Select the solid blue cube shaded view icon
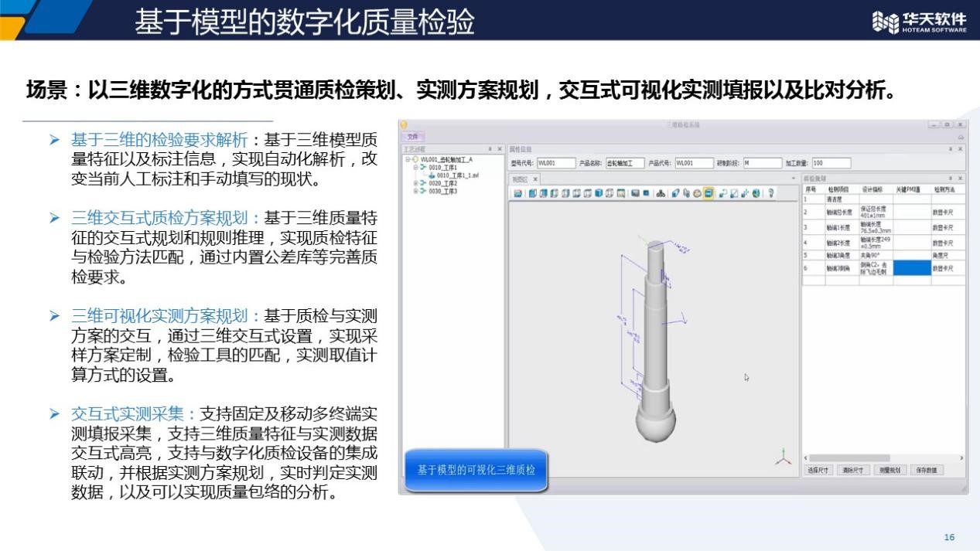 (599, 193)
